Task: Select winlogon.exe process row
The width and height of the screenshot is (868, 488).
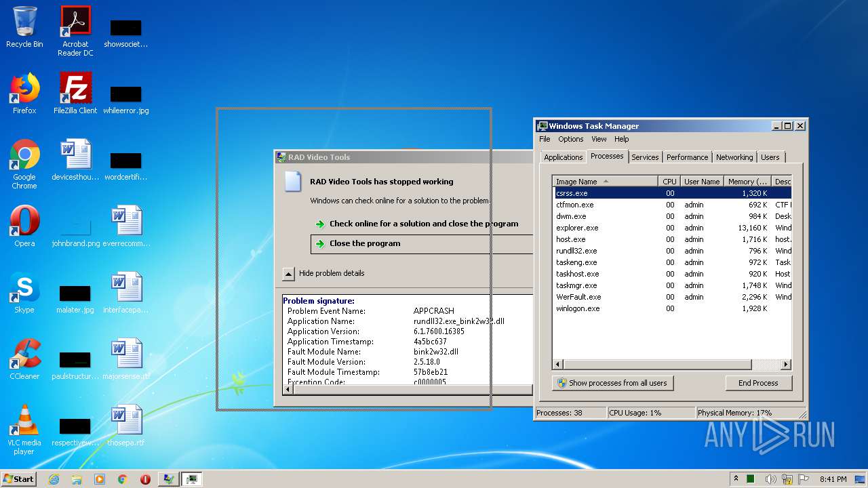Action: 671,308
